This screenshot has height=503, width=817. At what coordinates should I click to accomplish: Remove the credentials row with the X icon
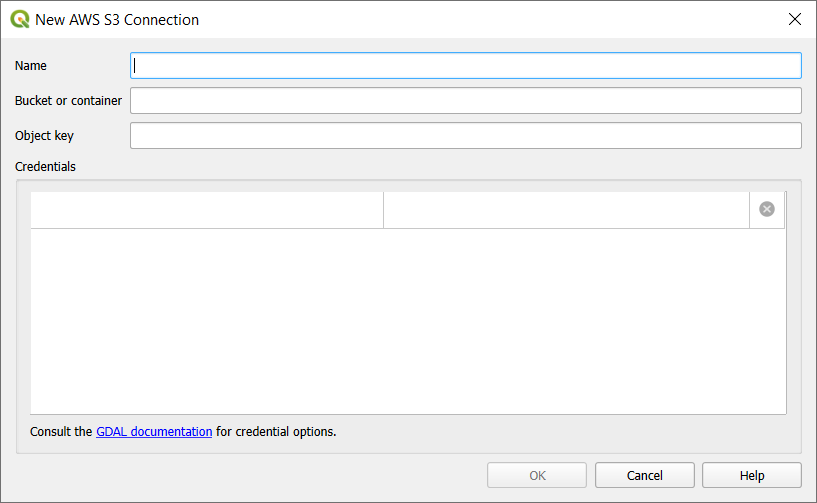(x=767, y=209)
